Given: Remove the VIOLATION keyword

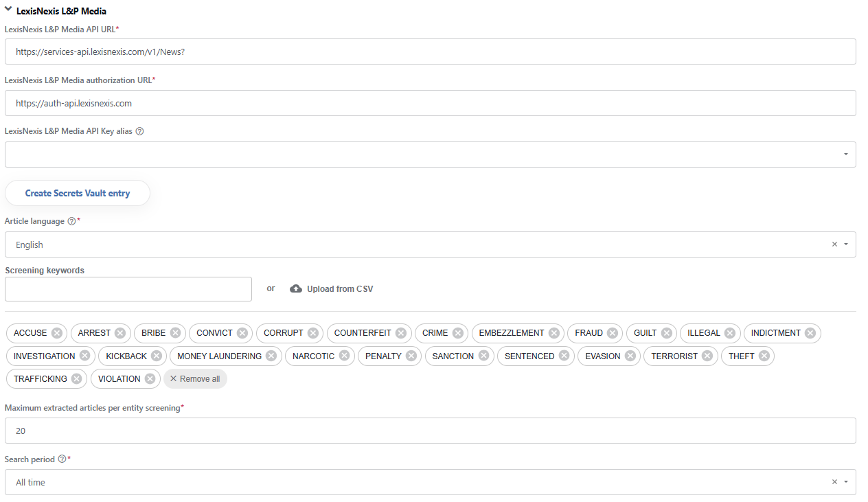Looking at the screenshot, I should click(150, 379).
